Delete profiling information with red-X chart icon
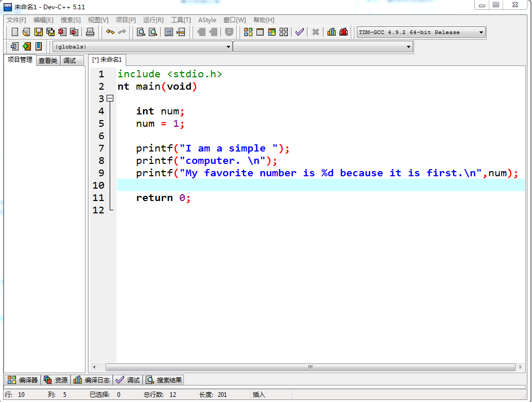Screen dimensions: 532x402 (344, 32)
